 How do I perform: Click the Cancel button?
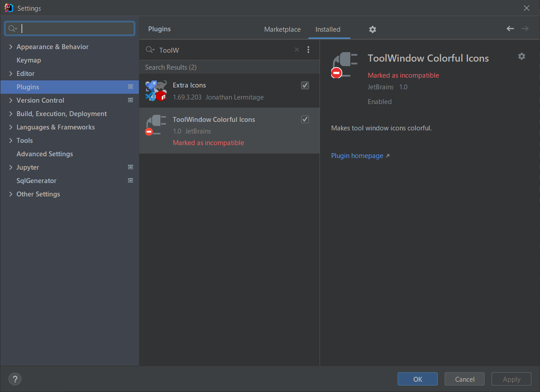pyautogui.click(x=464, y=379)
